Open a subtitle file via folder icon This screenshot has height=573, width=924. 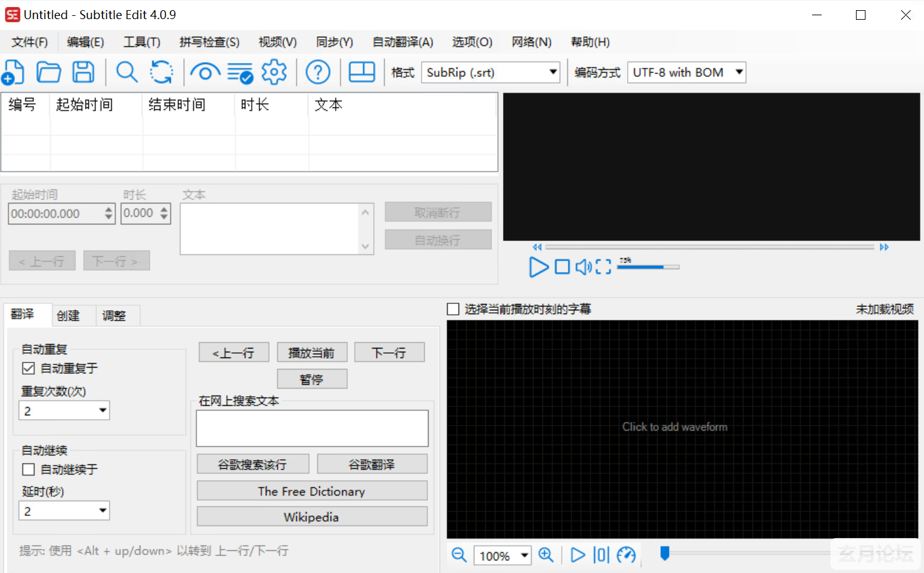48,72
